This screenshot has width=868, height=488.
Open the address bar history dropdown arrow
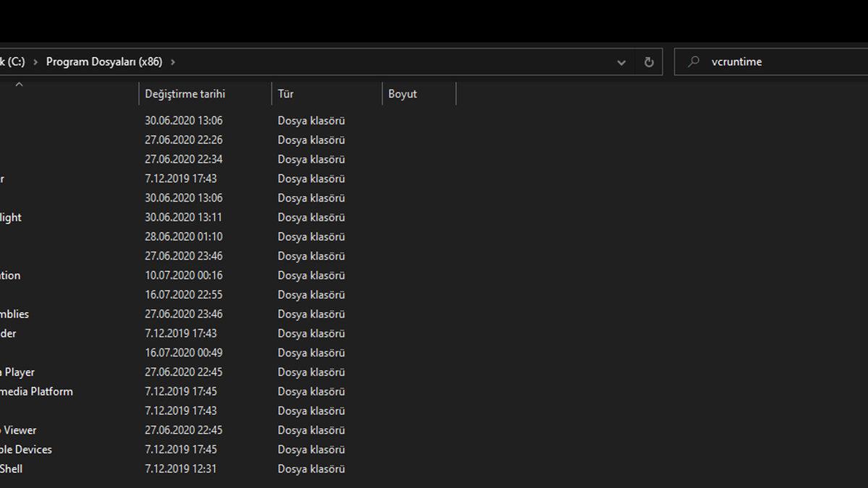click(x=621, y=63)
